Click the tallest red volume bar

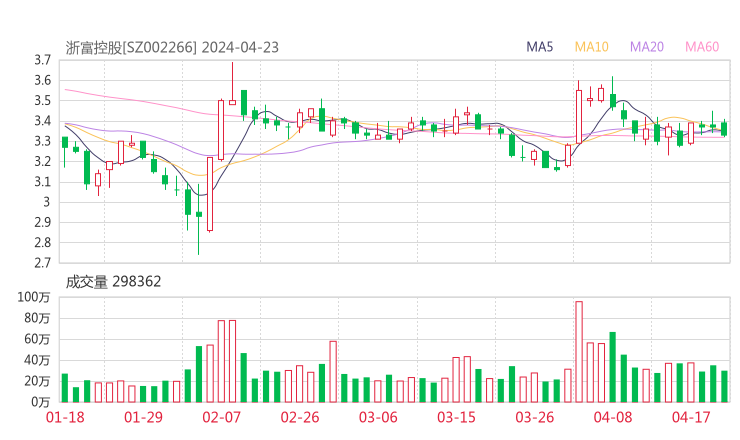(578, 350)
